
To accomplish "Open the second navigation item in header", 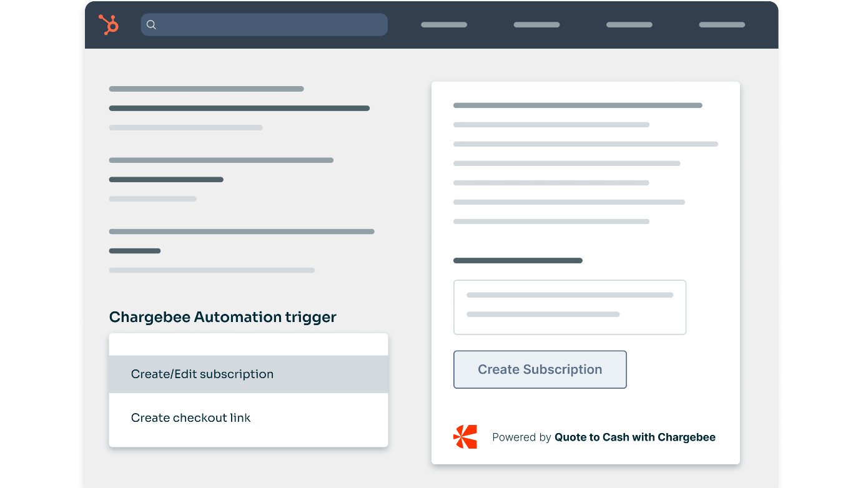I will point(536,25).
